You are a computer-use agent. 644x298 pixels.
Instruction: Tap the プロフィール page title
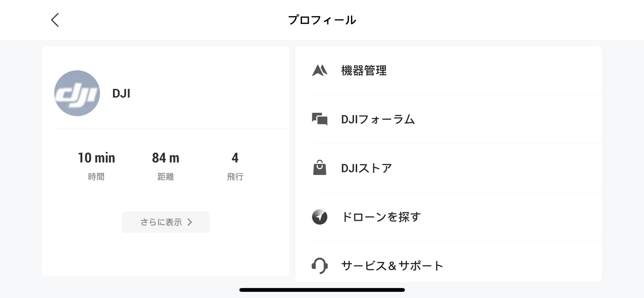pyautogui.click(x=322, y=20)
